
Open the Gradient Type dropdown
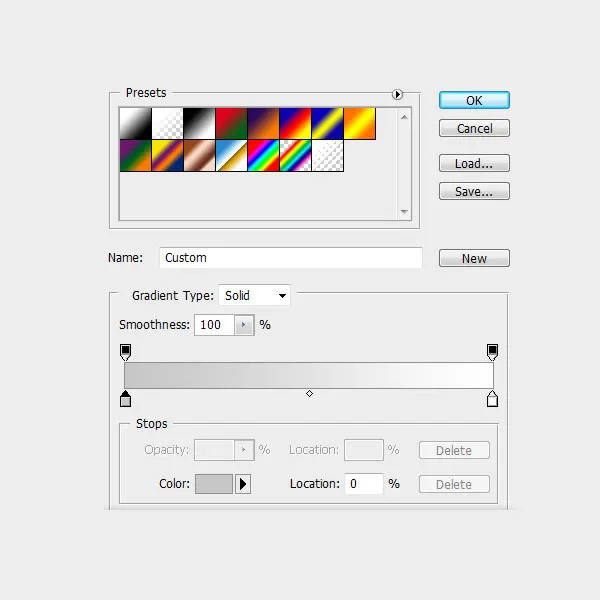pyautogui.click(x=255, y=296)
